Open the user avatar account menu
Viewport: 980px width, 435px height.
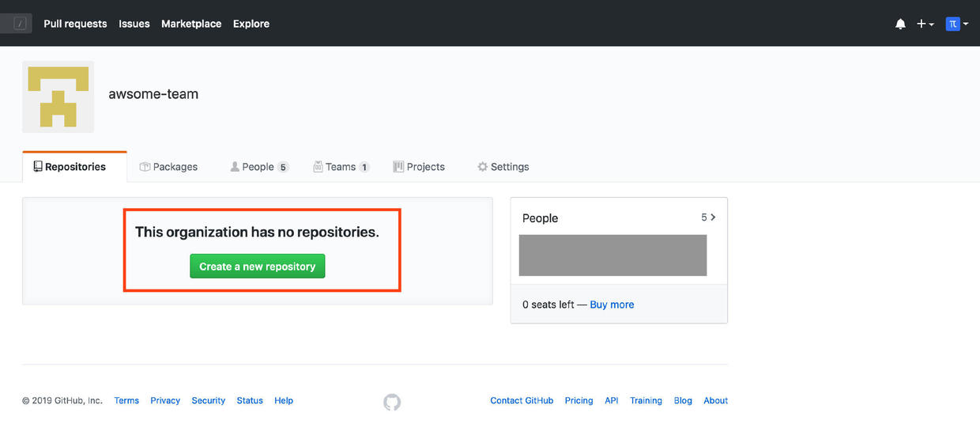pyautogui.click(x=957, y=25)
